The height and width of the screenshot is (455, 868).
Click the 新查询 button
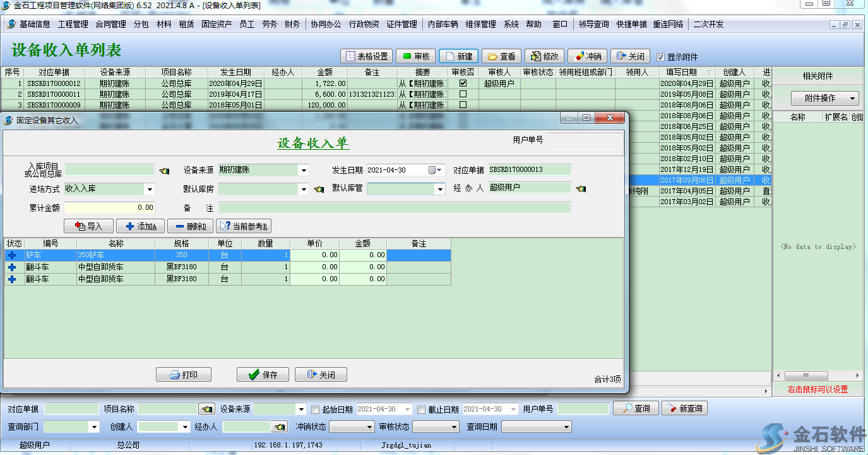(684, 408)
